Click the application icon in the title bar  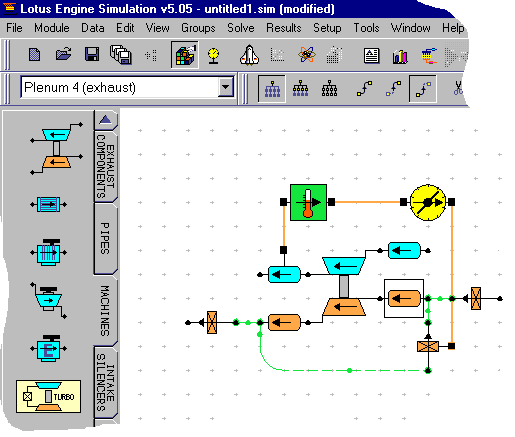point(9,8)
